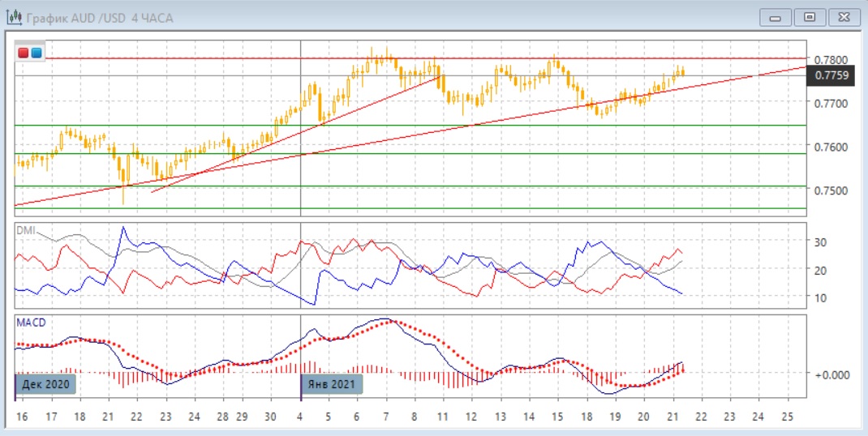Screen dimensions: 868x436
Task: Click the MACD indicator label
Action: (x=31, y=323)
